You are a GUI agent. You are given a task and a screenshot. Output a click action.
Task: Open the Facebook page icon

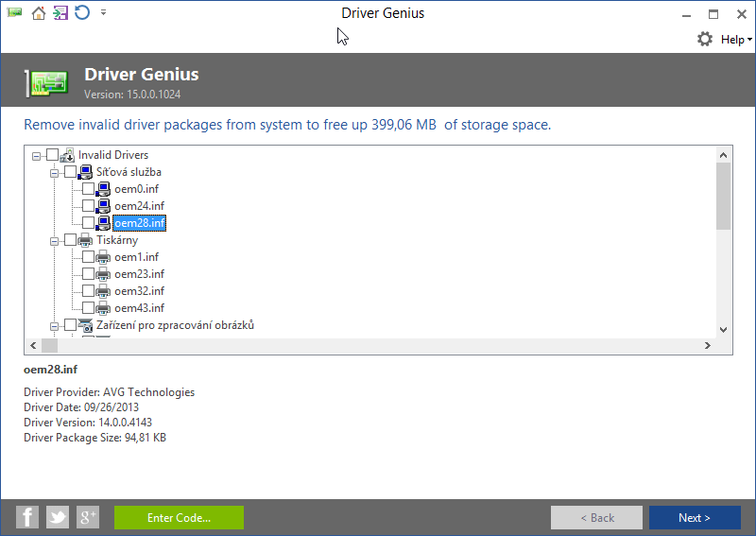point(27,517)
